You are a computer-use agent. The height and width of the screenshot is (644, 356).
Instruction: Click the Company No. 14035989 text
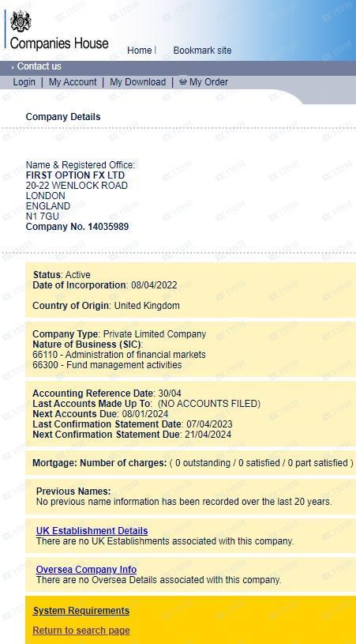tap(77, 227)
